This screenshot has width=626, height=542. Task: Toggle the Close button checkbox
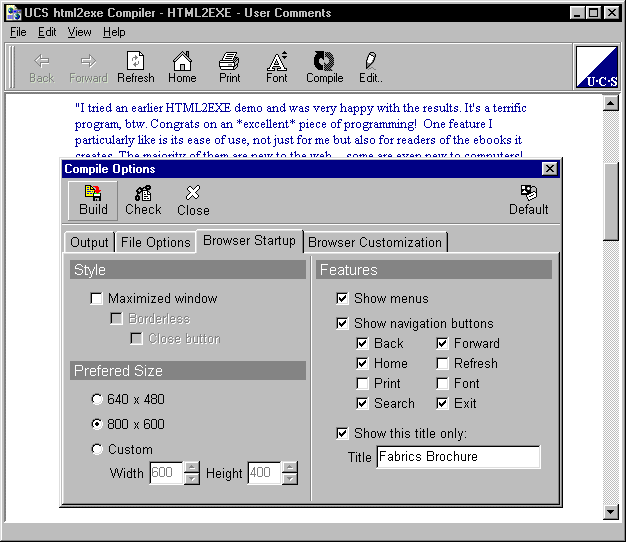coord(136,338)
